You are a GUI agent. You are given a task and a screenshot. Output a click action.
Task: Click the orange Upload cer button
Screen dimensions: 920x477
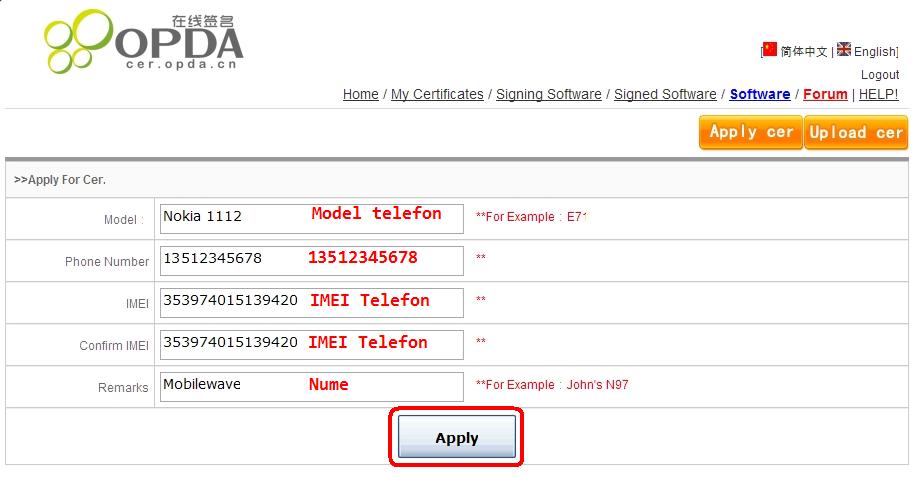(855, 132)
